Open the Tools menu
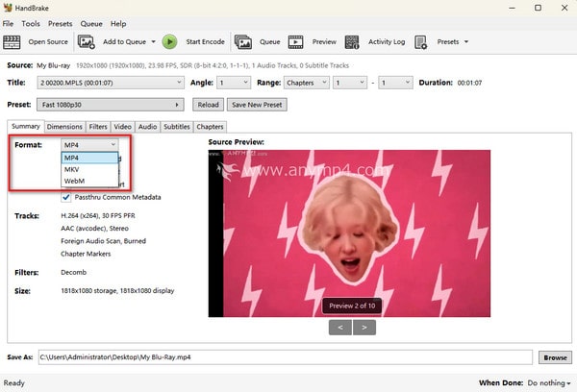Viewport: 577px width, 392px height. 31,23
